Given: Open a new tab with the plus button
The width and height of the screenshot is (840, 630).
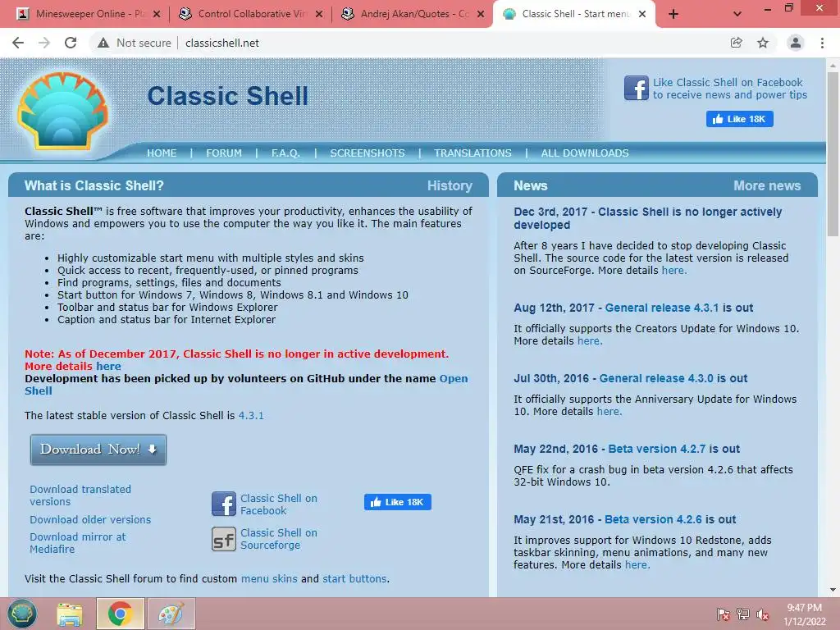Looking at the screenshot, I should (673, 14).
